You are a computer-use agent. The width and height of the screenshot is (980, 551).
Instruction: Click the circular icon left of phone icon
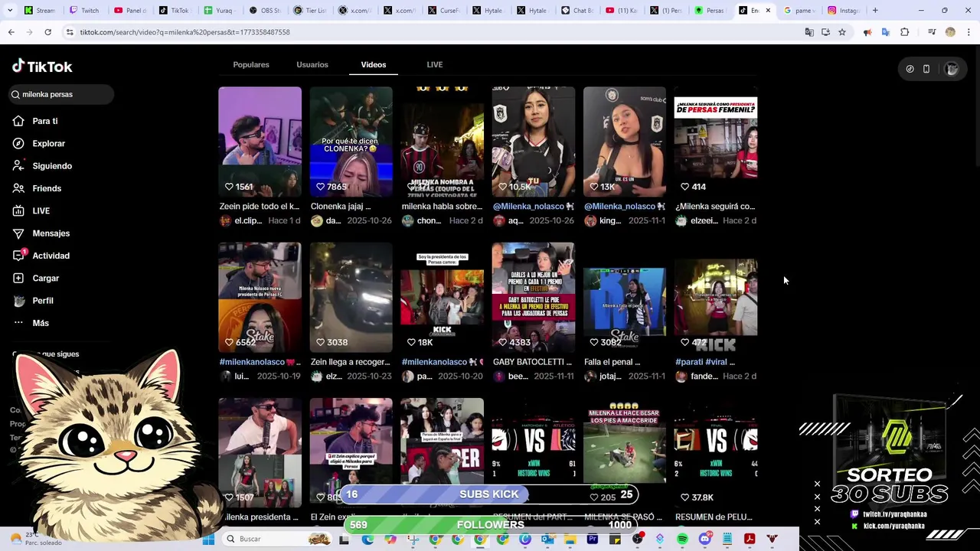tap(910, 69)
